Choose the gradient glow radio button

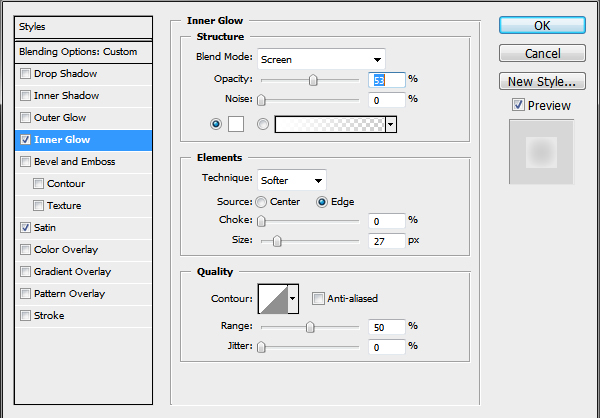(262, 124)
